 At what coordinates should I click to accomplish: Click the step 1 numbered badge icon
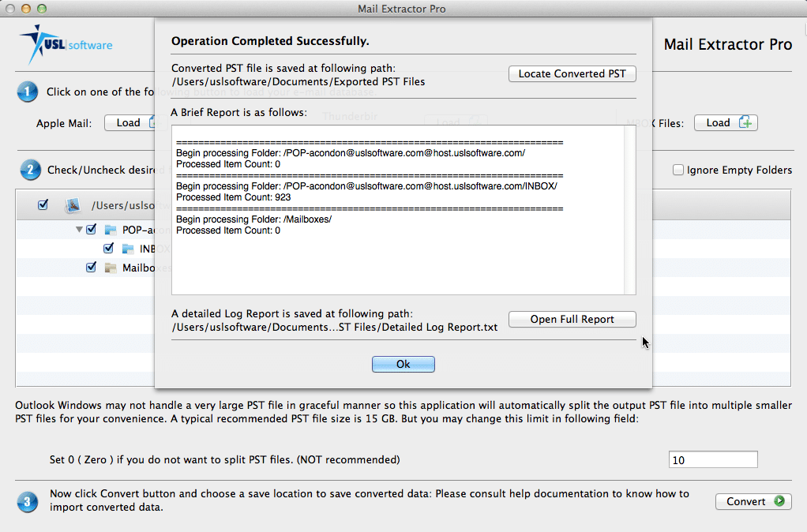tap(28, 92)
